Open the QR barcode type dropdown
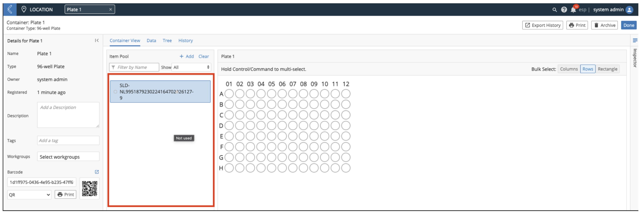Image resolution: width=644 pixels, height=215 pixels. [x=29, y=195]
